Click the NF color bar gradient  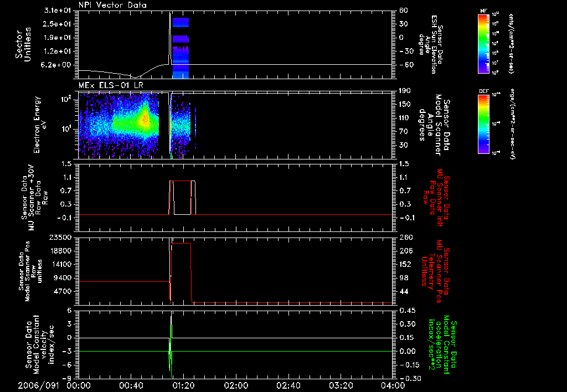click(483, 43)
